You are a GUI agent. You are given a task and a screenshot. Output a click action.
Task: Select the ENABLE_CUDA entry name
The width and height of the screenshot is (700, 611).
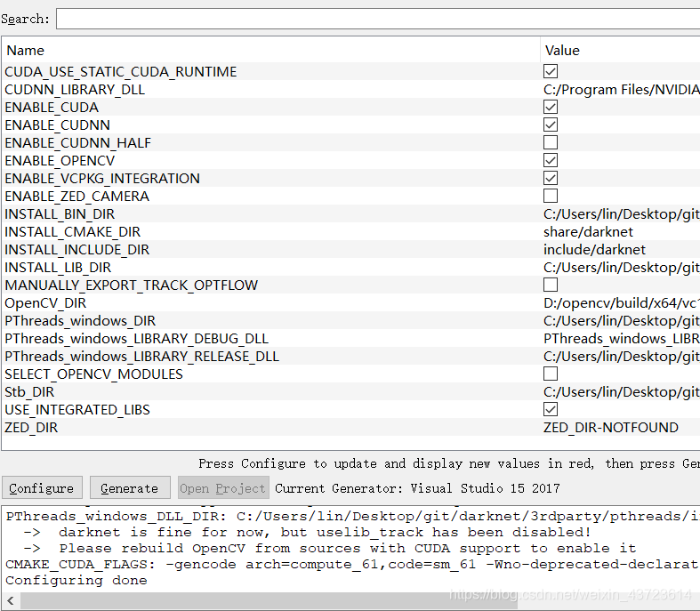pyautogui.click(x=52, y=107)
